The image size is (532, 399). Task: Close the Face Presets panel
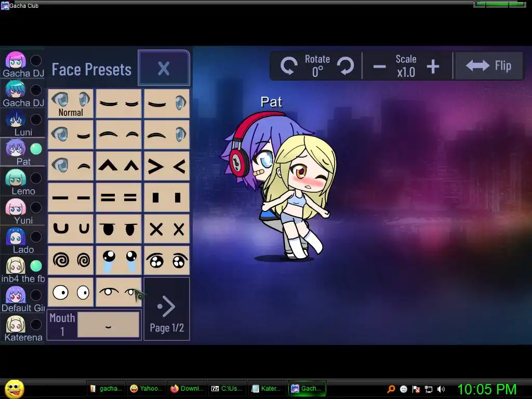[164, 68]
